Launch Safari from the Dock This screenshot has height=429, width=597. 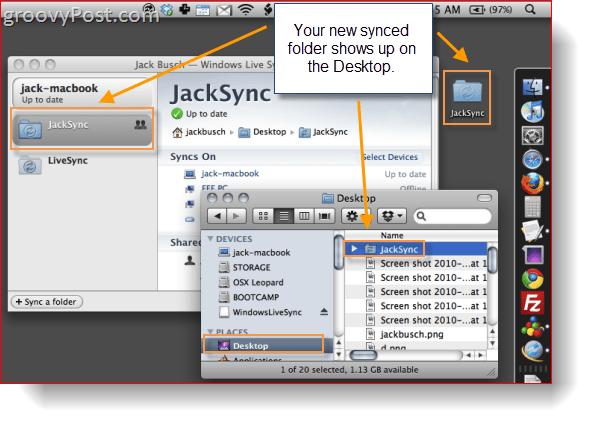tap(532, 159)
